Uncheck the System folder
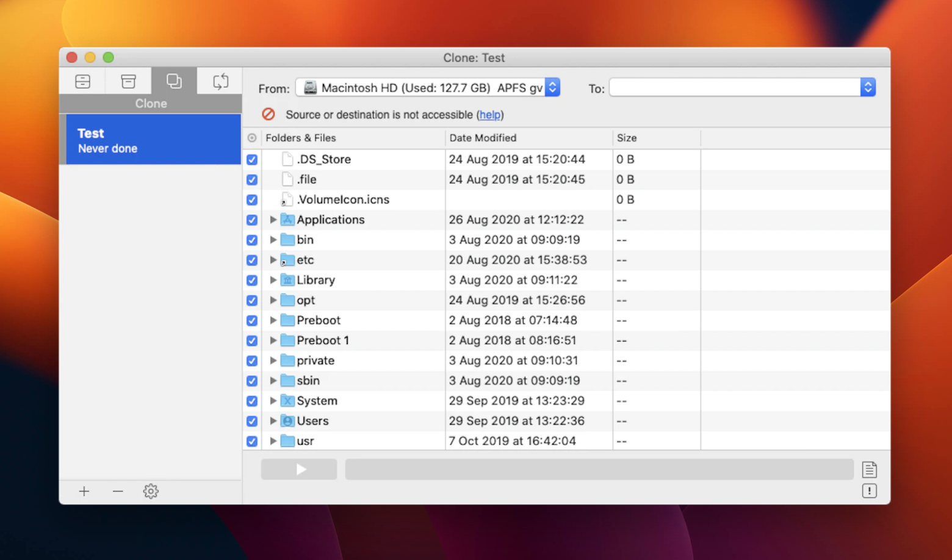 coord(252,401)
